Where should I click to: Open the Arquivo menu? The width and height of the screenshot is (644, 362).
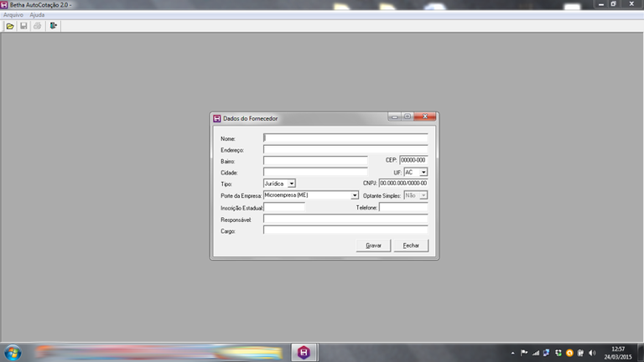pyautogui.click(x=13, y=15)
